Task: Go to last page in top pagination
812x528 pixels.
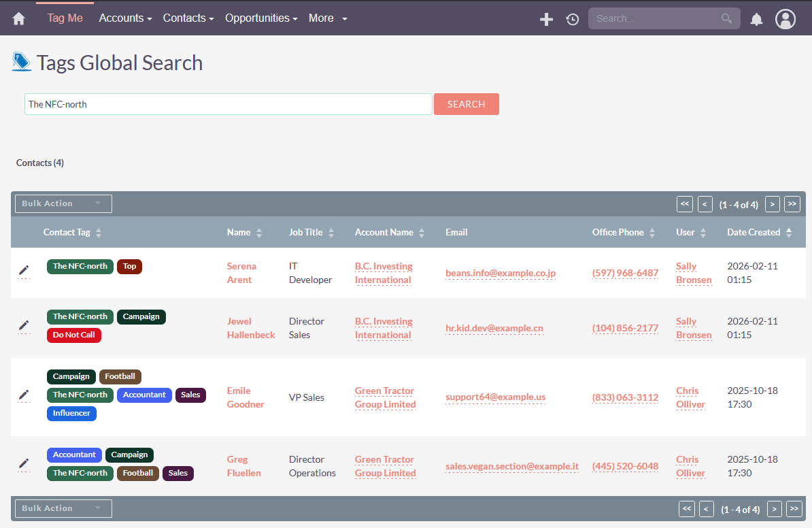Action: (792, 204)
